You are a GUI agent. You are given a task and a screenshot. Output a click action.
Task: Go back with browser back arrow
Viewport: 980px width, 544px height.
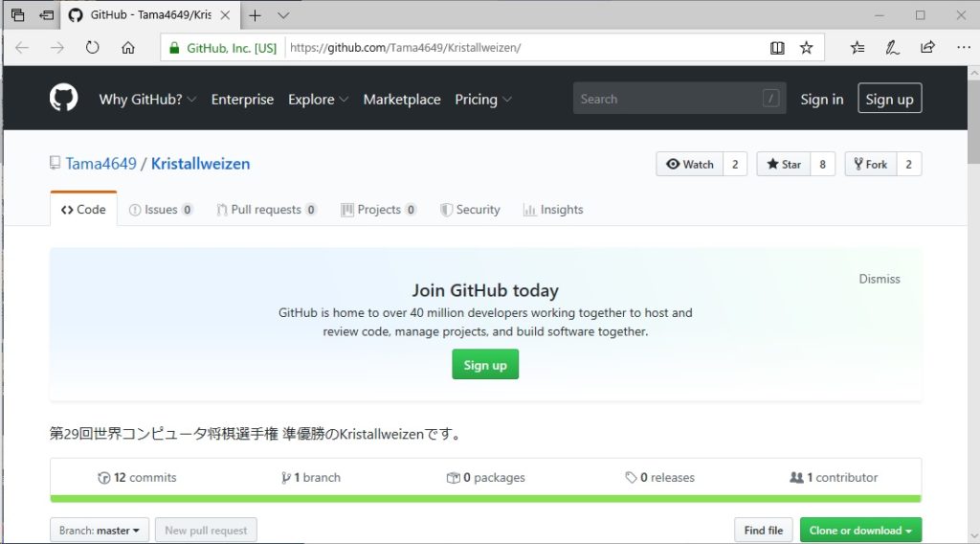(22, 48)
